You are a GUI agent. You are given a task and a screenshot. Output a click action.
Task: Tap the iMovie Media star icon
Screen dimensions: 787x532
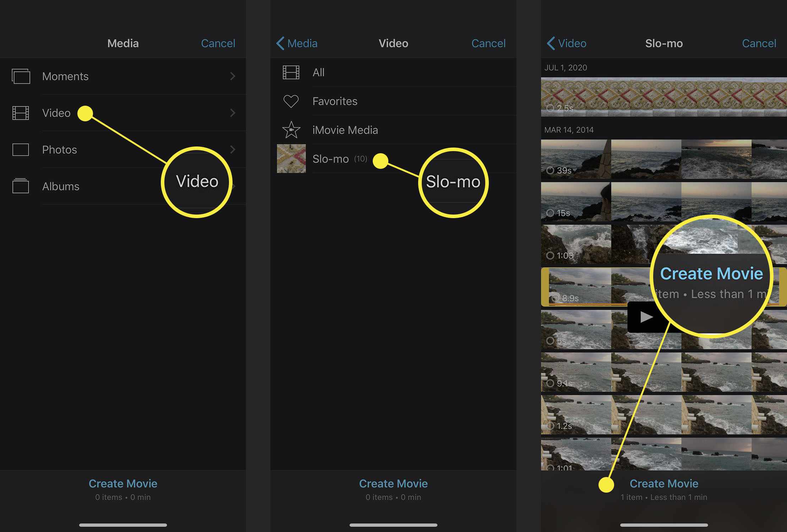(x=291, y=130)
